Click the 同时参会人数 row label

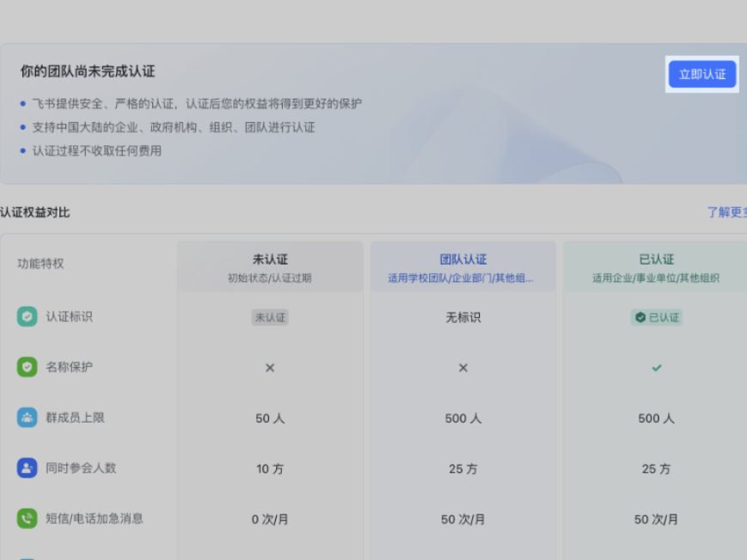click(x=81, y=468)
